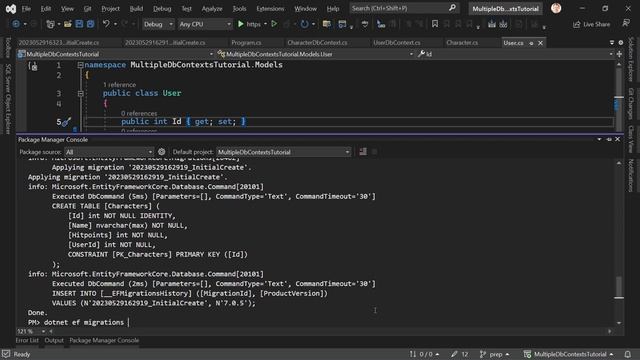Open the Any CPU platform dropdown
Image resolution: width=640 pixels, height=360 pixels.
click(205, 24)
